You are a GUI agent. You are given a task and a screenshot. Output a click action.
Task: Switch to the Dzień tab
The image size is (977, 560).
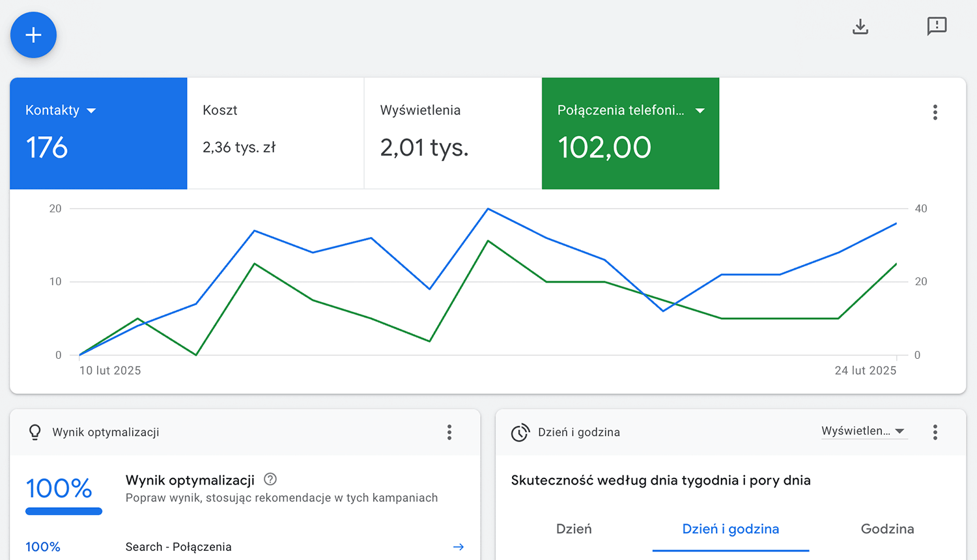574,529
